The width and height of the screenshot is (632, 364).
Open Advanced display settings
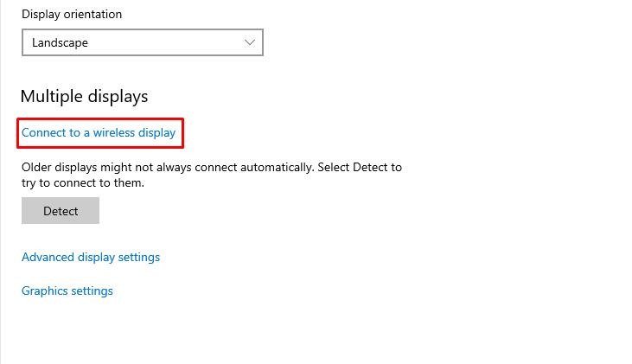click(x=91, y=257)
